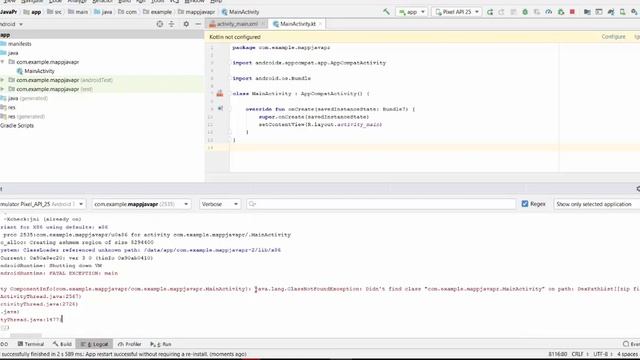Select java (generated) folder in tree
640x360 pixels.
[x=24, y=98]
